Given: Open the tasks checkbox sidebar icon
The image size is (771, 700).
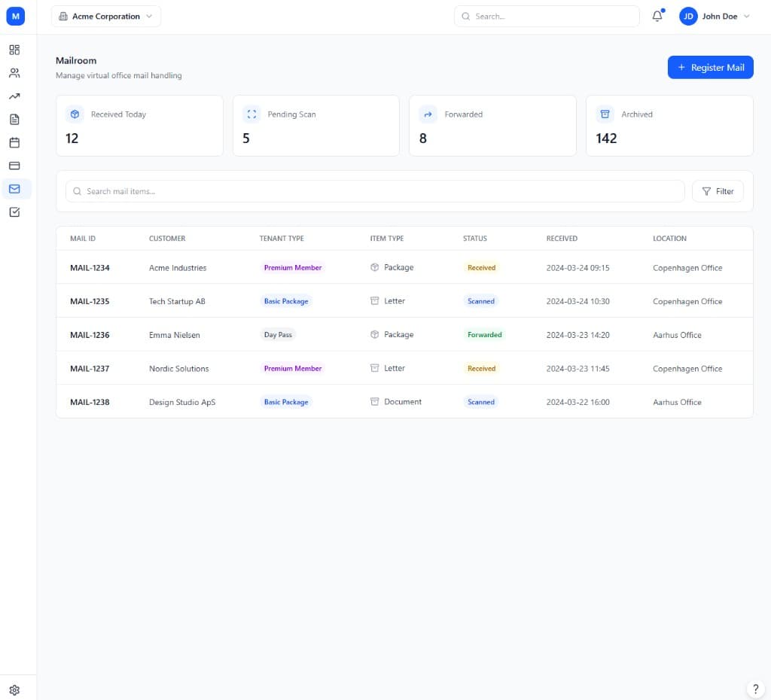Looking at the screenshot, I should pos(15,212).
